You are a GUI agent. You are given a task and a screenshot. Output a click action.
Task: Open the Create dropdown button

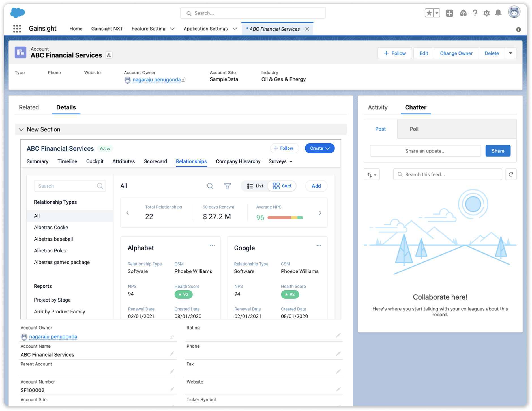click(x=320, y=148)
